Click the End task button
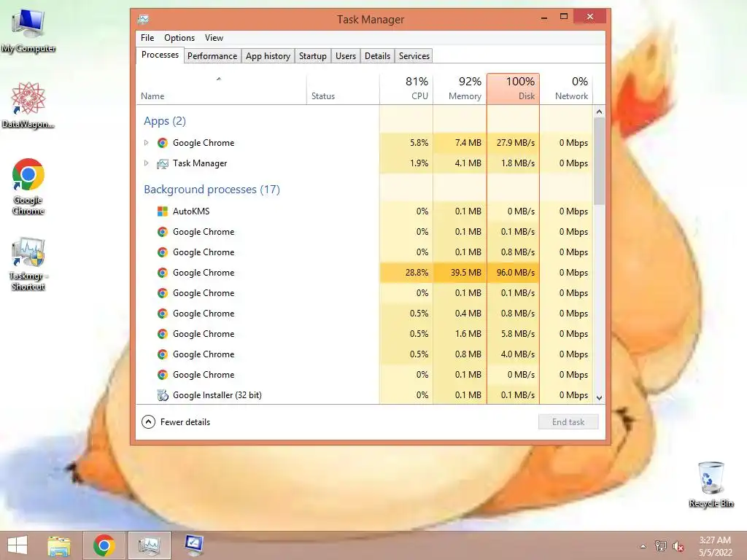 [x=568, y=422]
